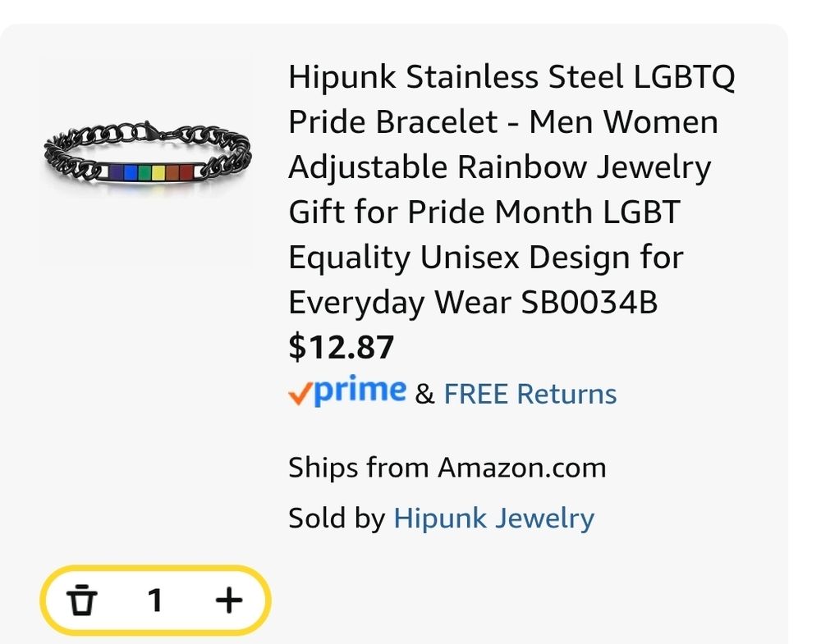Click the Sold by label
Screen dimensions: 821x644
[x=337, y=518]
